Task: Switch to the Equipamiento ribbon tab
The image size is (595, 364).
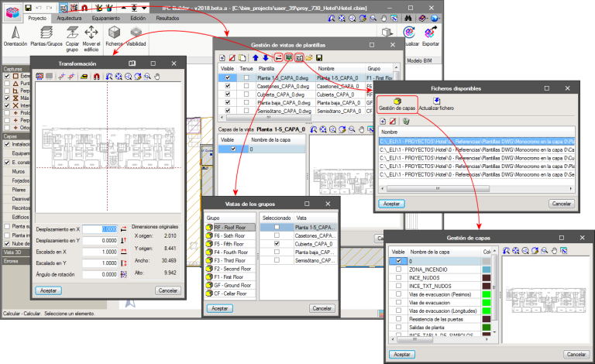Action: [106, 19]
